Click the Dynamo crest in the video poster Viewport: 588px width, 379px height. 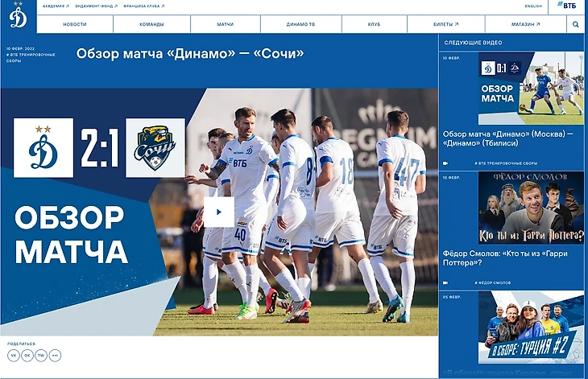[x=43, y=148]
